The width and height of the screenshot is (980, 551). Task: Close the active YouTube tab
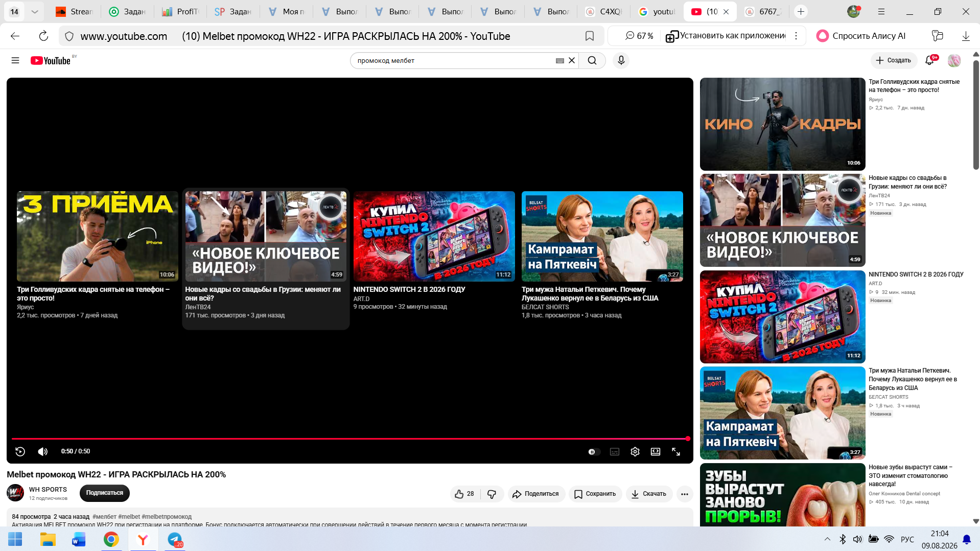pyautogui.click(x=726, y=11)
